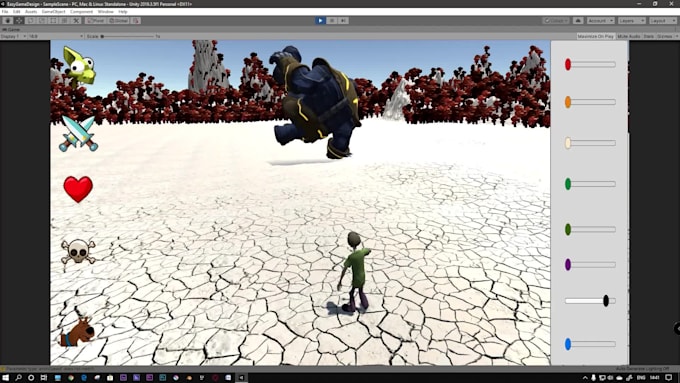The width and height of the screenshot is (680, 383).
Task: Open the GameObject menu
Action: (x=53, y=12)
